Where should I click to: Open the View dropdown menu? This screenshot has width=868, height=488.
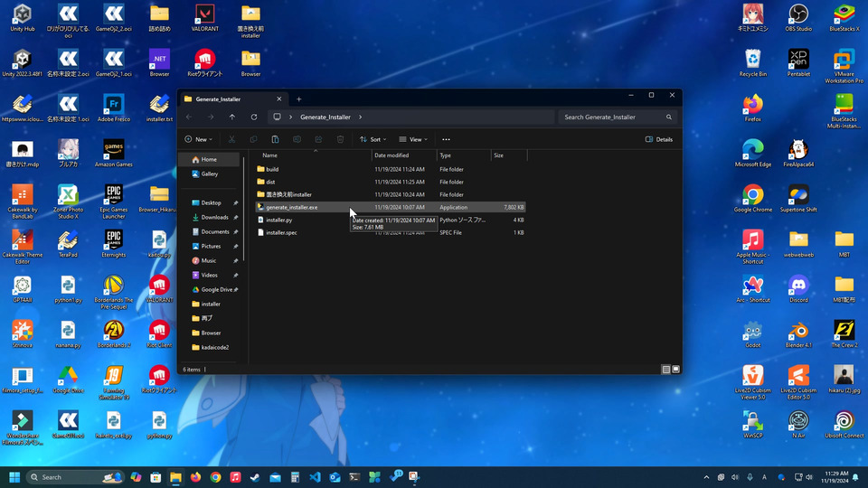click(413, 139)
